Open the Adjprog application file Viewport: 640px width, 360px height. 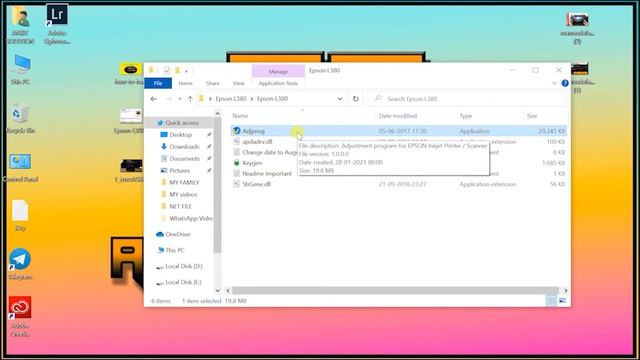[x=253, y=131]
